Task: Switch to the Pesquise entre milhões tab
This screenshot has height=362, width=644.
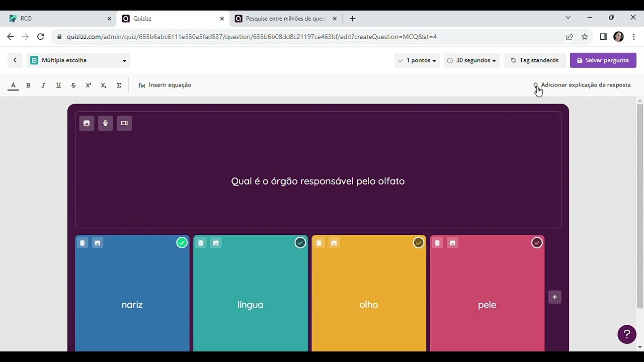Action: pyautogui.click(x=286, y=19)
